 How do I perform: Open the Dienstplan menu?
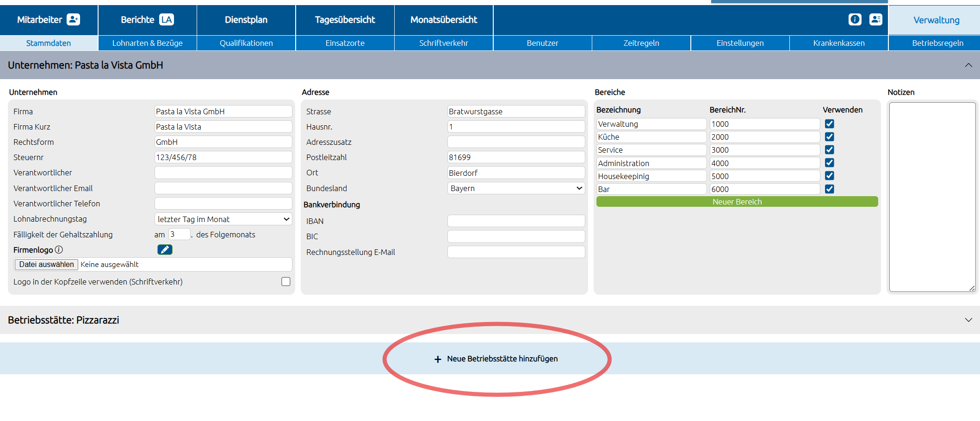246,19
